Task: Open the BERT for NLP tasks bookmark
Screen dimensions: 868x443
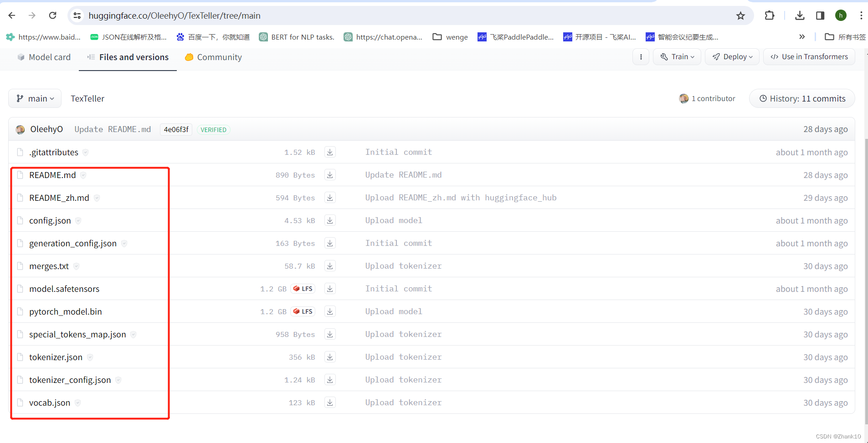Action: click(x=297, y=37)
